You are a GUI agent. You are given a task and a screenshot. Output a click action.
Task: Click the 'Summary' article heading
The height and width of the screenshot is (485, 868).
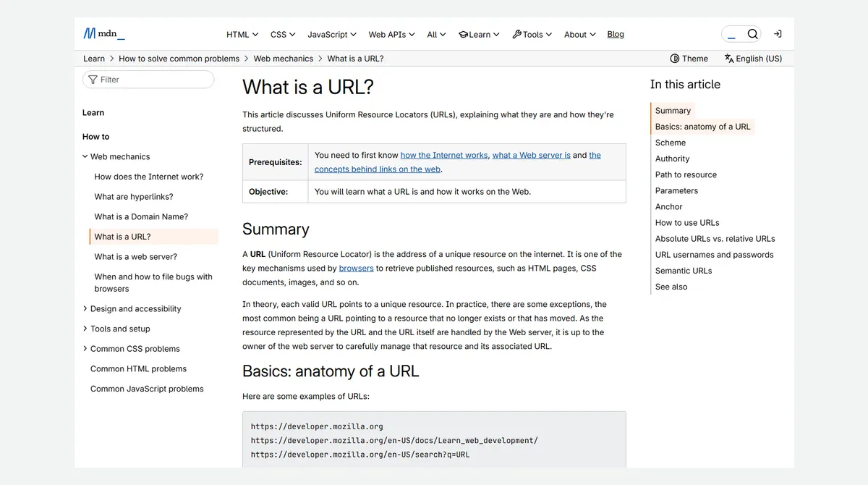[x=276, y=229]
